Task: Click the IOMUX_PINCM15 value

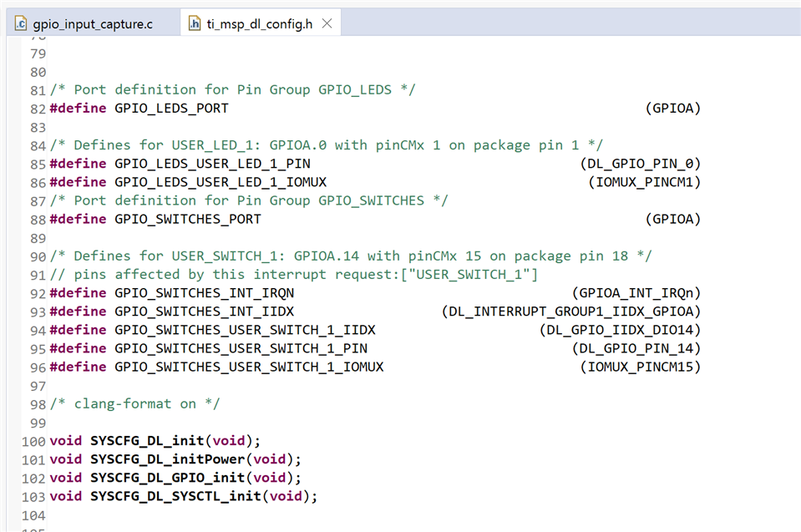Action: (640, 367)
